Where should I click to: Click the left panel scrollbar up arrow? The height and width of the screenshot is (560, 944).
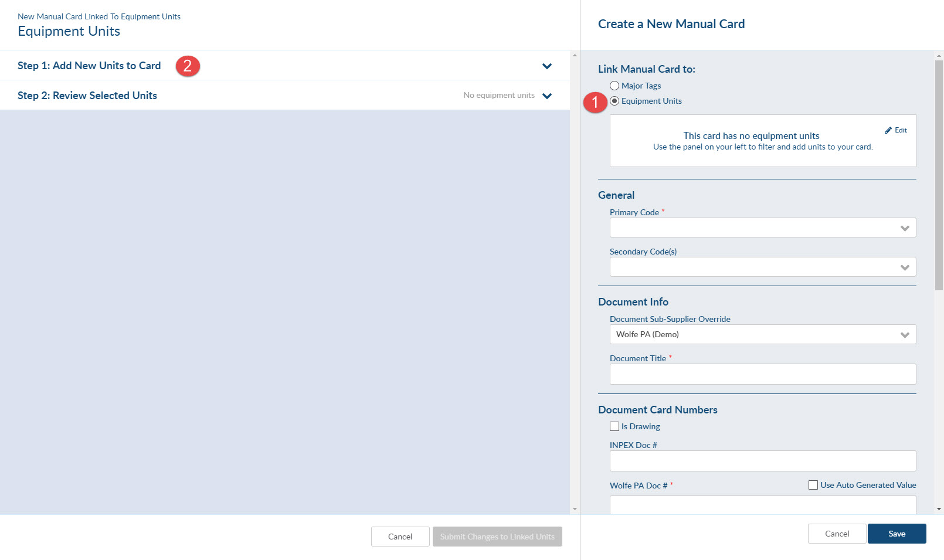click(x=575, y=55)
